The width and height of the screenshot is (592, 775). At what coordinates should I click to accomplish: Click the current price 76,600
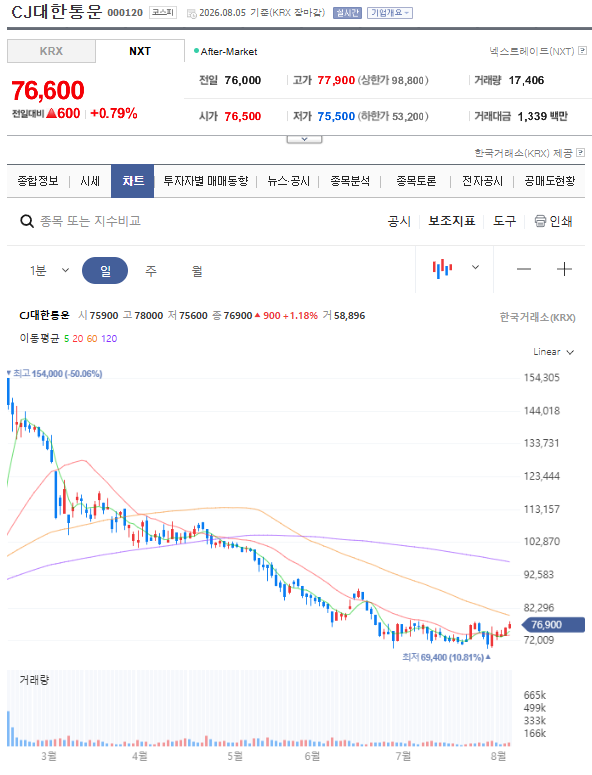[48, 90]
